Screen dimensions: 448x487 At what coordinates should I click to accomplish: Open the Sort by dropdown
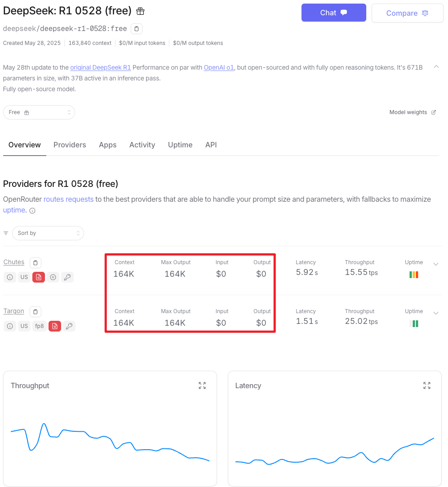pyautogui.click(x=48, y=233)
